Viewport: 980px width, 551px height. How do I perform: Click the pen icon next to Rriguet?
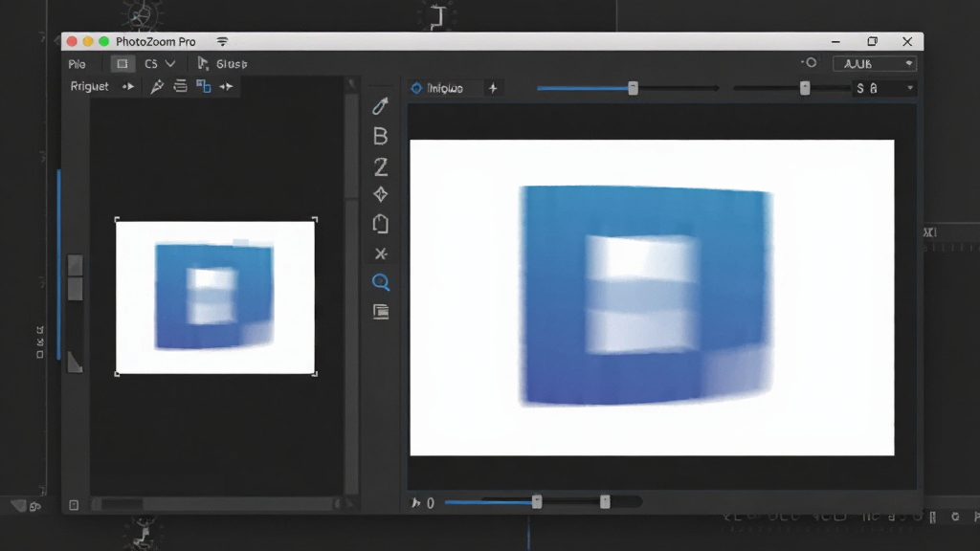[x=157, y=86]
